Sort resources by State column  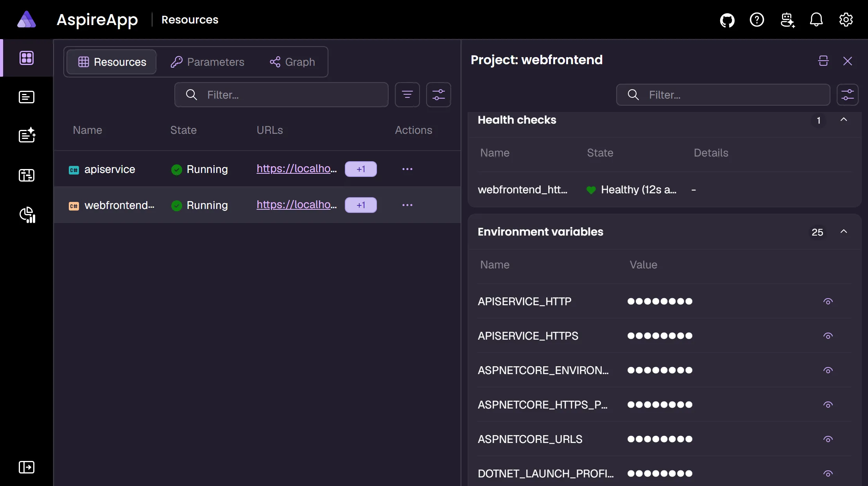coord(183,130)
